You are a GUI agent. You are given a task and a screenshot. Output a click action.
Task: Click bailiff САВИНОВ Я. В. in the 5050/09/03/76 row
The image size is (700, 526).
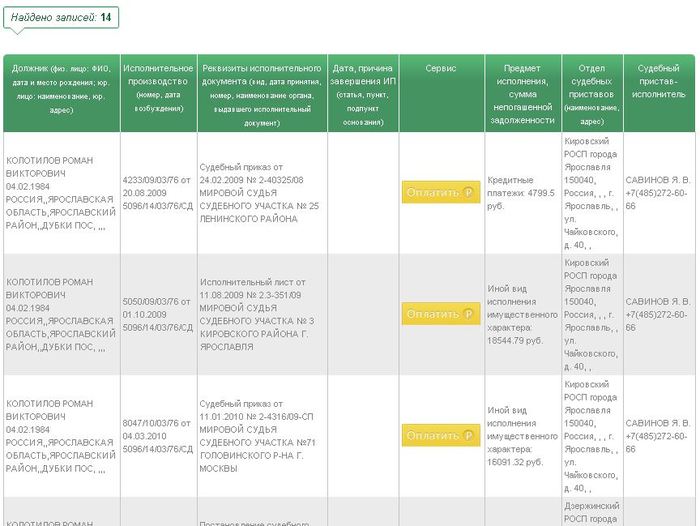659,314
